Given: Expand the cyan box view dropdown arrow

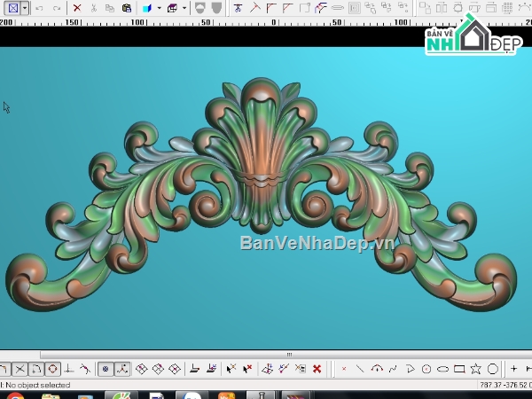Looking at the screenshot, I should pyautogui.click(x=159, y=8).
